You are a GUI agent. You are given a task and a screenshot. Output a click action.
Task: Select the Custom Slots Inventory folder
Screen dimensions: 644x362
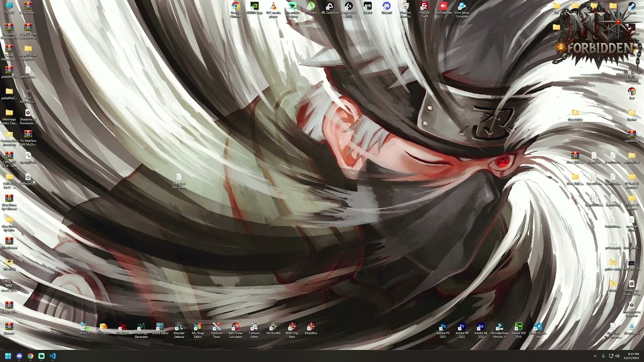9,138
